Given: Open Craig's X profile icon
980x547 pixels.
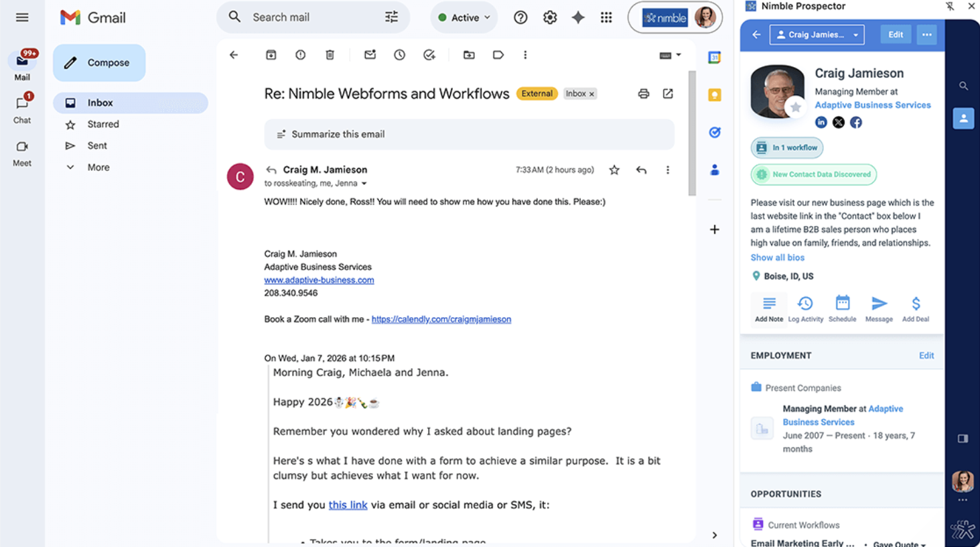Looking at the screenshot, I should 839,123.
